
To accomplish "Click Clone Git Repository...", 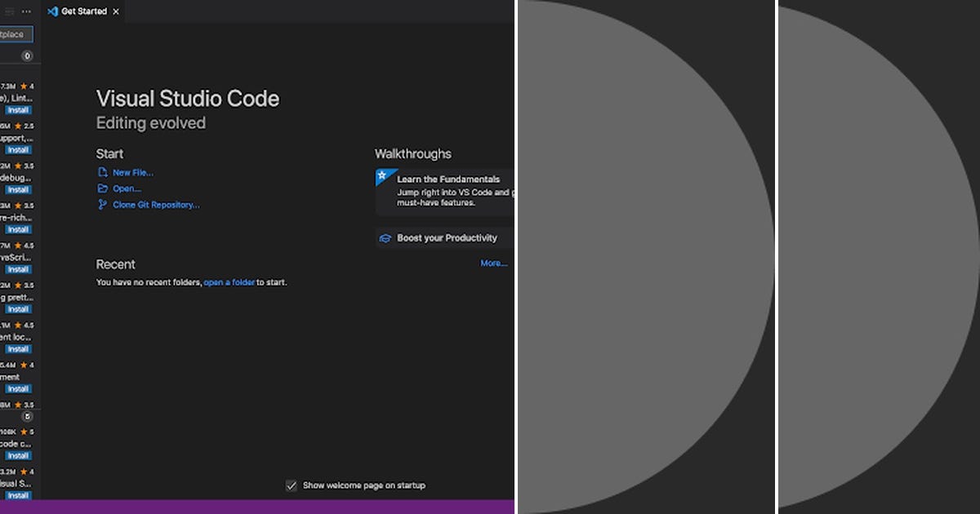I will click(156, 205).
